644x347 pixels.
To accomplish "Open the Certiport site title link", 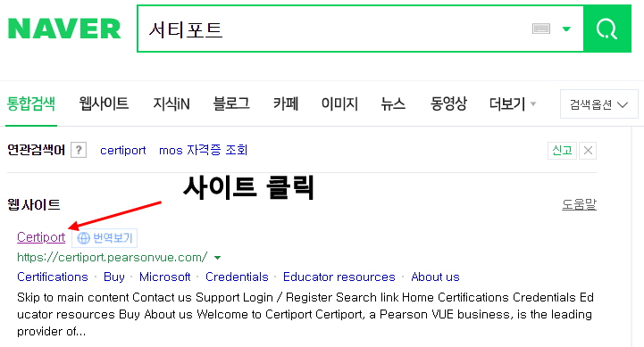I will (x=41, y=237).
